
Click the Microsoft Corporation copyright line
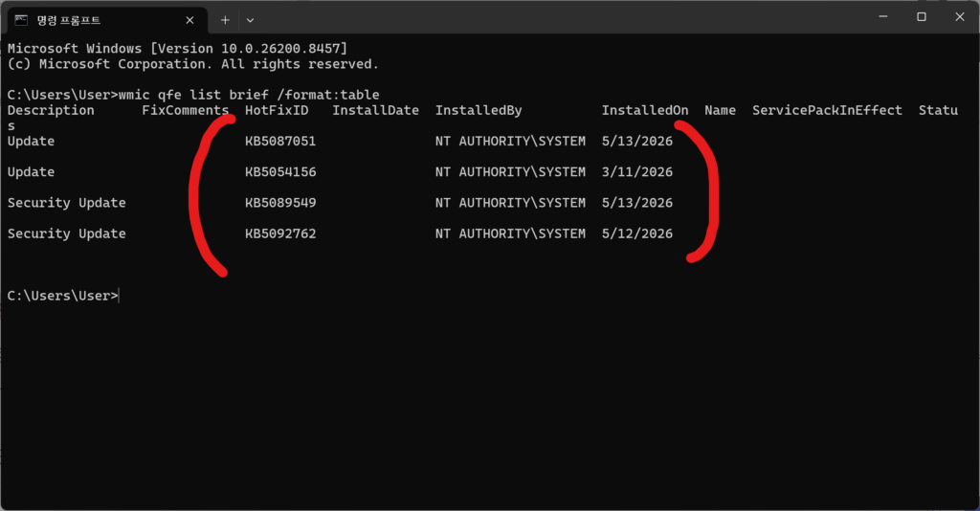coord(193,64)
